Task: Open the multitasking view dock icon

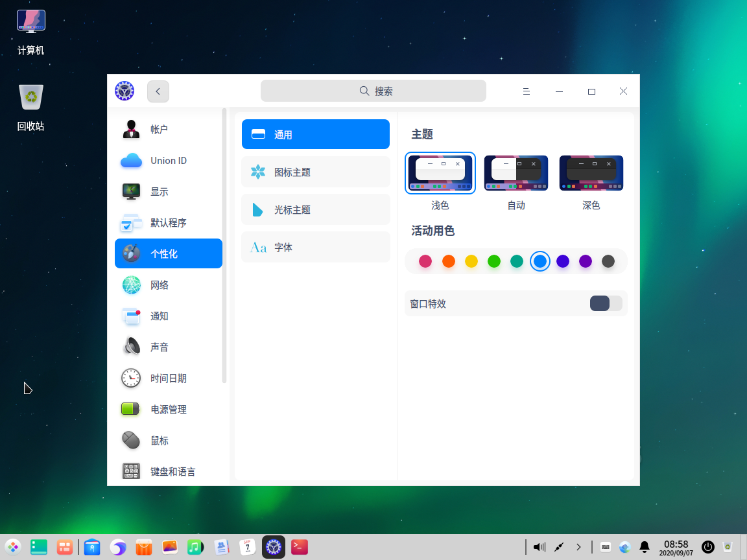Action: pos(65,547)
